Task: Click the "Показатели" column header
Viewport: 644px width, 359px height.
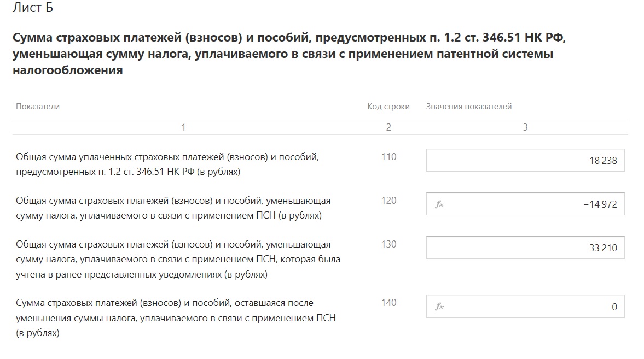Action: (38, 106)
